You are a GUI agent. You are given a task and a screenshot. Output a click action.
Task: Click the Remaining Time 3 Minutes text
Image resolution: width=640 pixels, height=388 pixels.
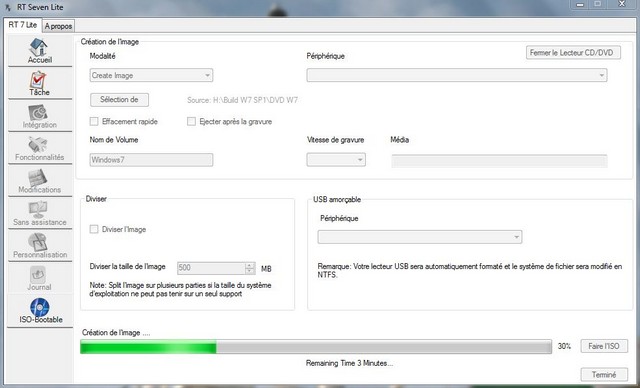(349, 363)
